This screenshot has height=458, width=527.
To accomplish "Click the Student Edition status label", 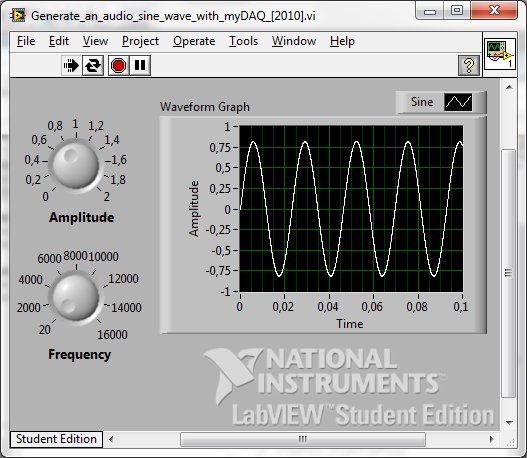I will click(x=56, y=439).
